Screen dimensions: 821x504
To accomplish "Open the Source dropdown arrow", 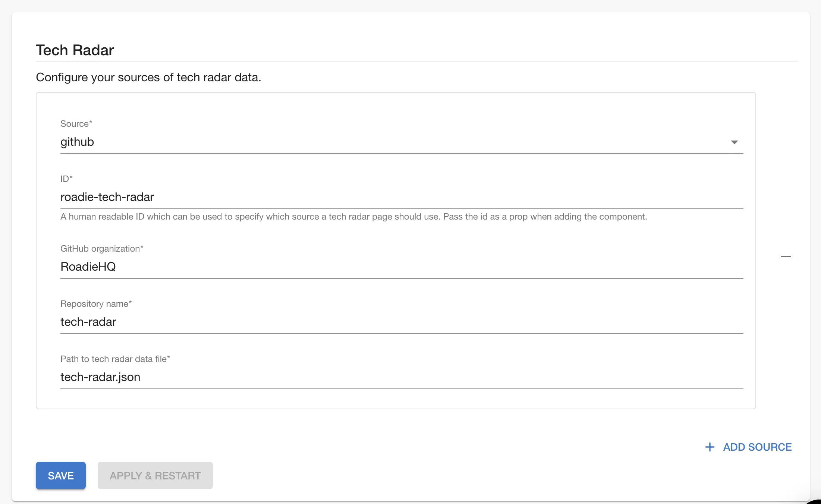I will (734, 142).
